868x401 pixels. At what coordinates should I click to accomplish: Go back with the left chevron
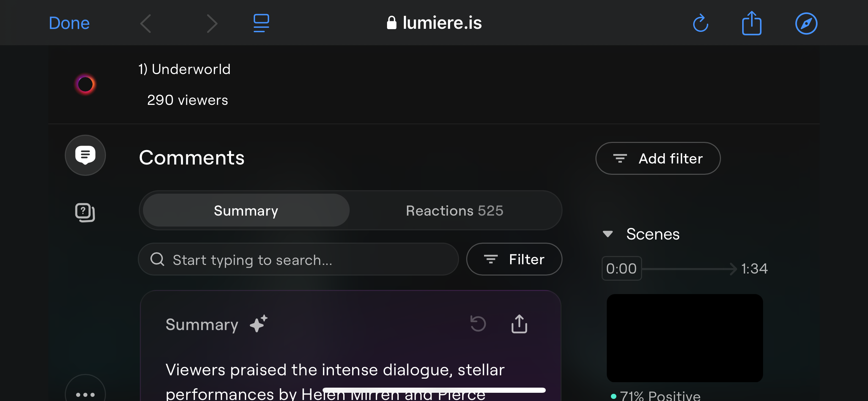(146, 23)
